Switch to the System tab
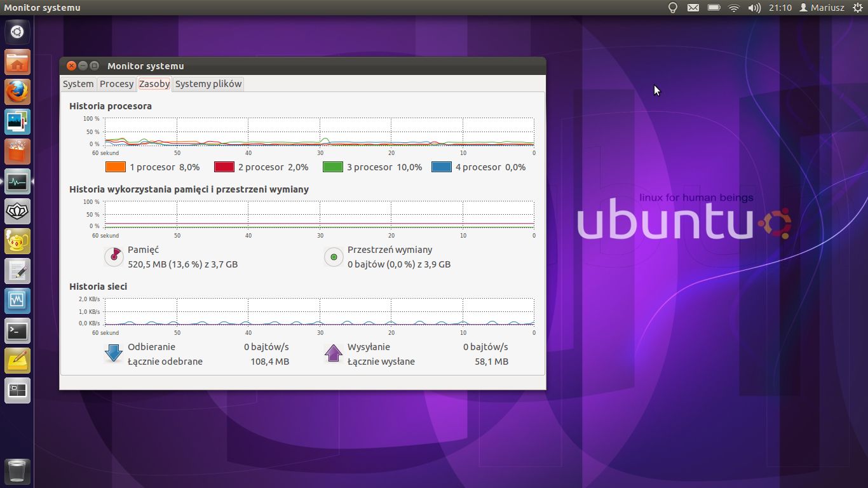 tap(78, 84)
